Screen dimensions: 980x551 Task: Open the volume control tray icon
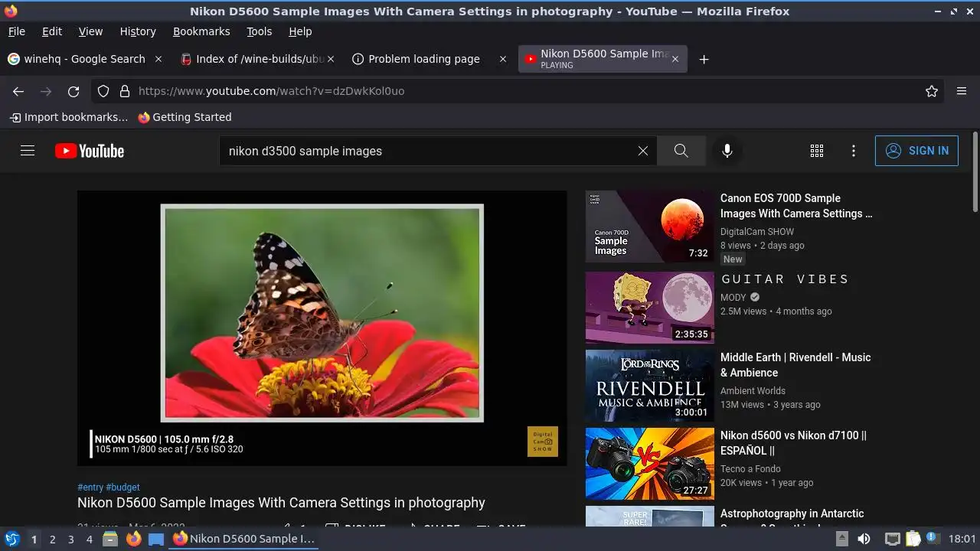tap(864, 539)
